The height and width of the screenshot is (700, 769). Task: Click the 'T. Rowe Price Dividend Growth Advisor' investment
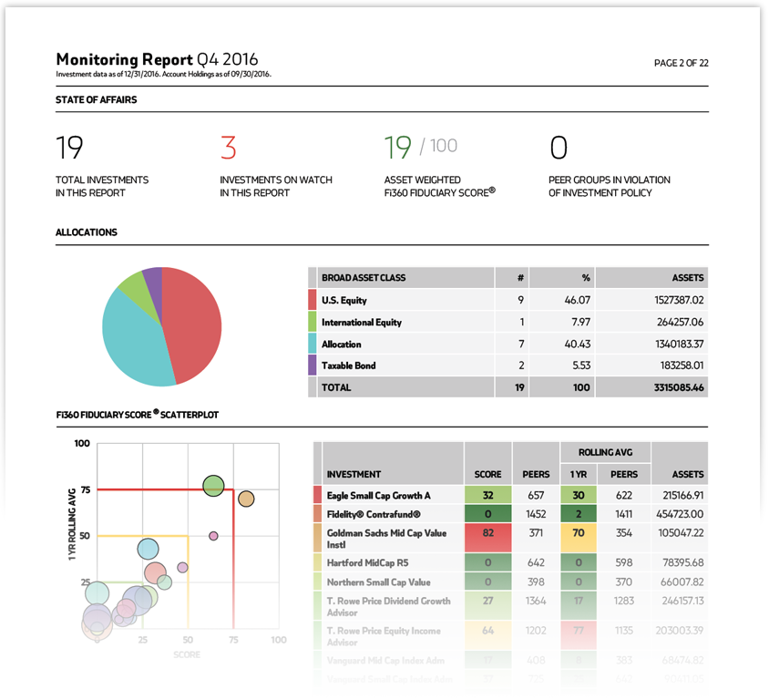pyautogui.click(x=388, y=606)
